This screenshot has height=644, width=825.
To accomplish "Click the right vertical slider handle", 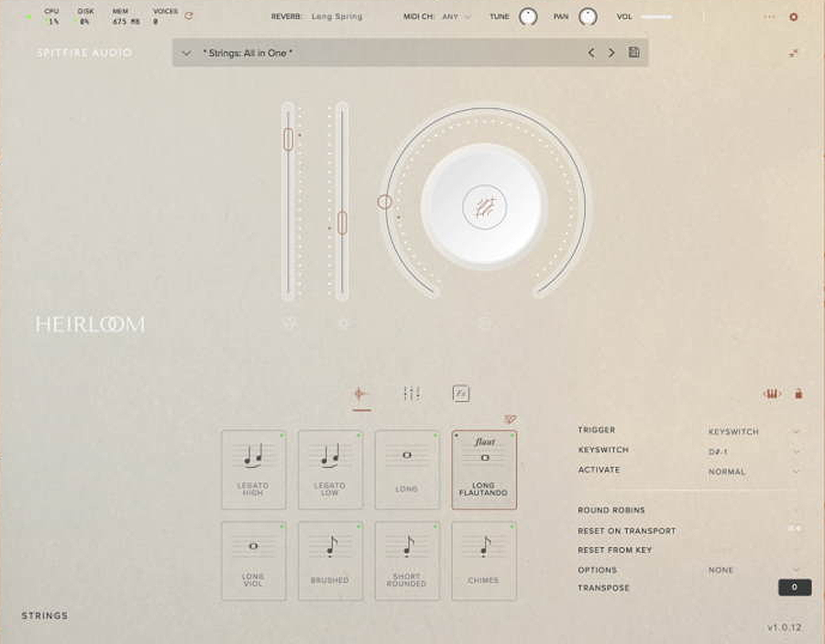I will point(342,223).
